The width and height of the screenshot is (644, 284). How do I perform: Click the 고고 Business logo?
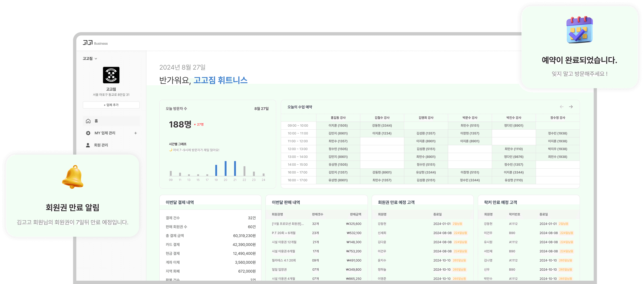click(x=95, y=42)
